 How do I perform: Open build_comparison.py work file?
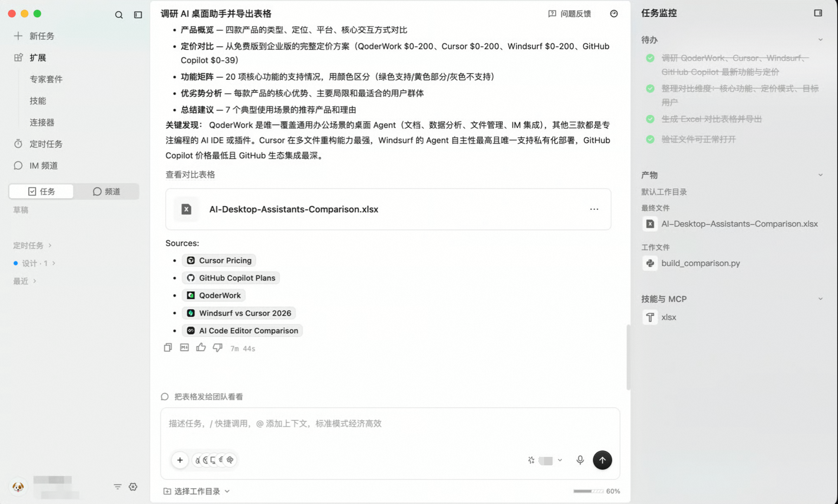tap(691, 263)
